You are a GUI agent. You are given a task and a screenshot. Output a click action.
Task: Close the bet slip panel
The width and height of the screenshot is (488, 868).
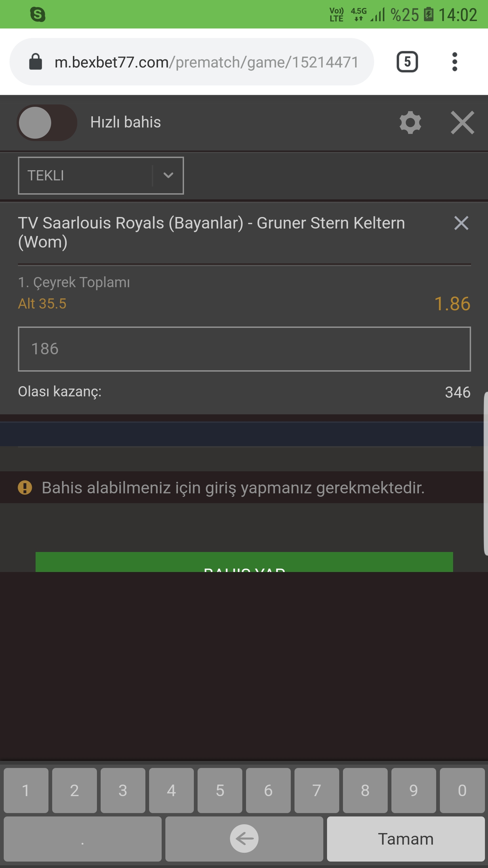[x=462, y=122]
